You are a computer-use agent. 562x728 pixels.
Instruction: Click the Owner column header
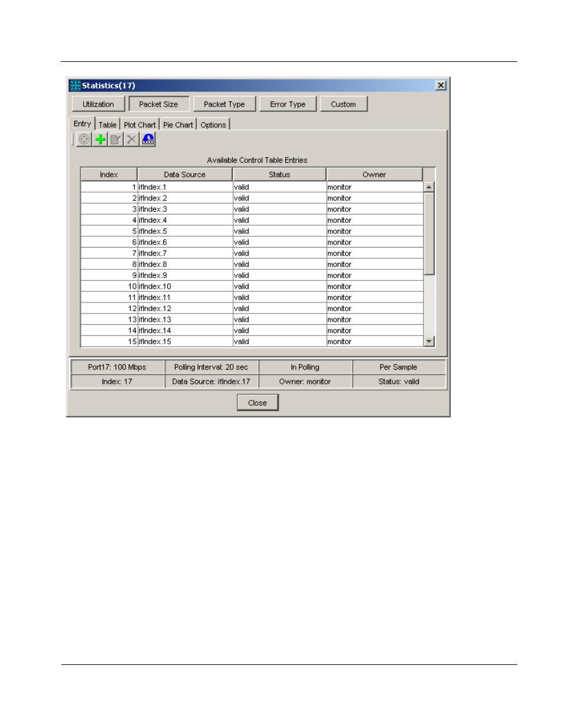(375, 174)
